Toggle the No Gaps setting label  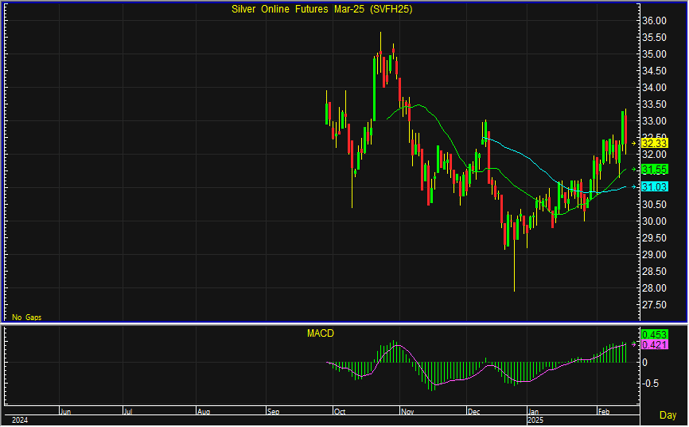point(27,317)
